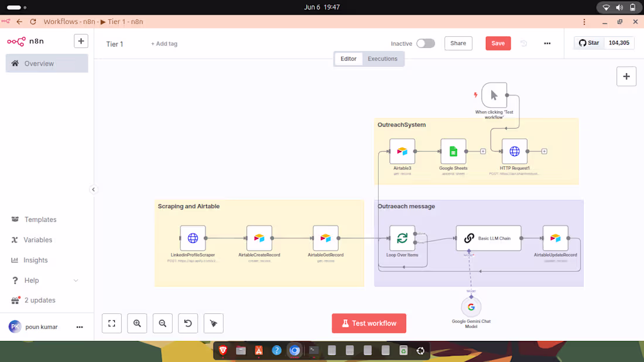Click the Test workflow button
Image resolution: width=644 pixels, height=362 pixels.
click(369, 323)
